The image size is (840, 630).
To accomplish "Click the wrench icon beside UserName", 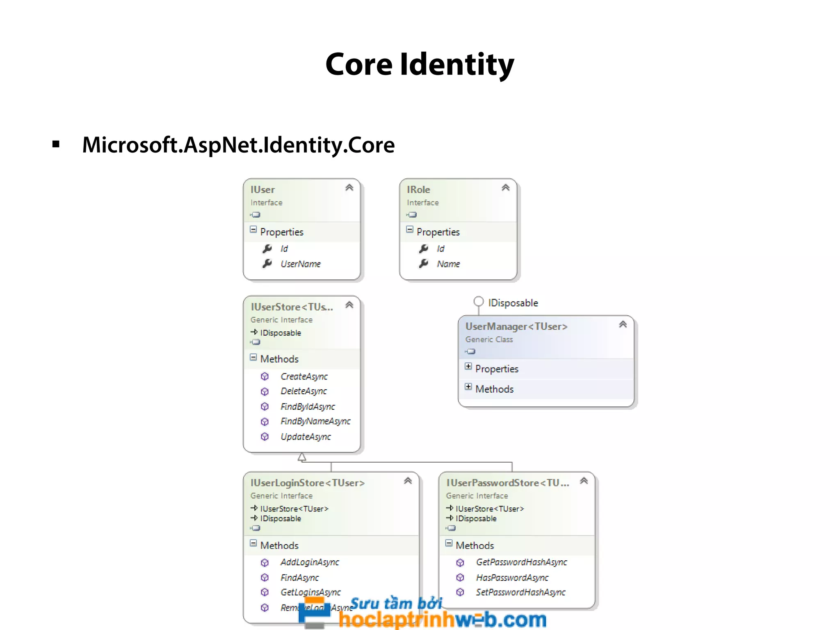I will point(267,264).
